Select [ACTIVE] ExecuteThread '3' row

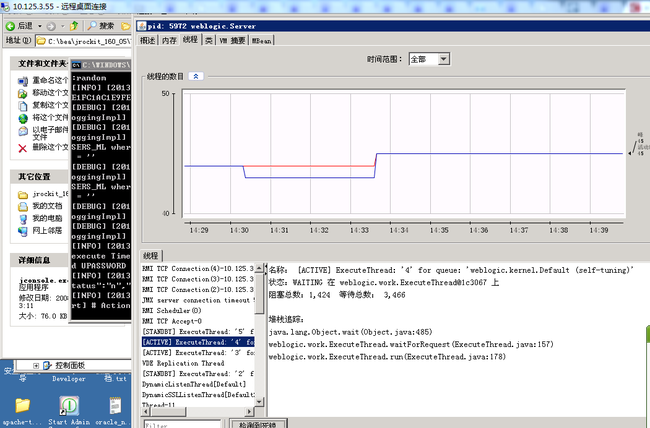pyautogui.click(x=198, y=353)
